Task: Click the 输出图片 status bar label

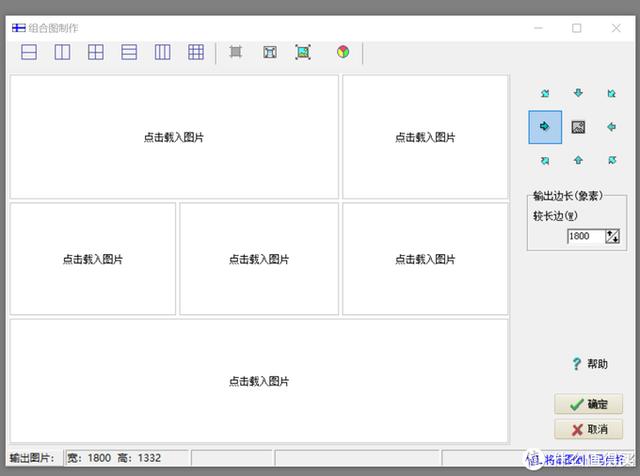Action: click(x=32, y=458)
